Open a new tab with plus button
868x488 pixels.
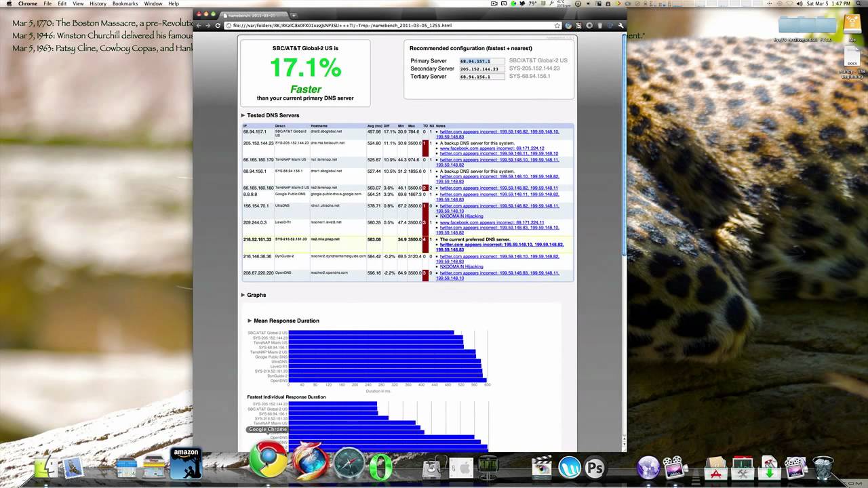click(294, 14)
